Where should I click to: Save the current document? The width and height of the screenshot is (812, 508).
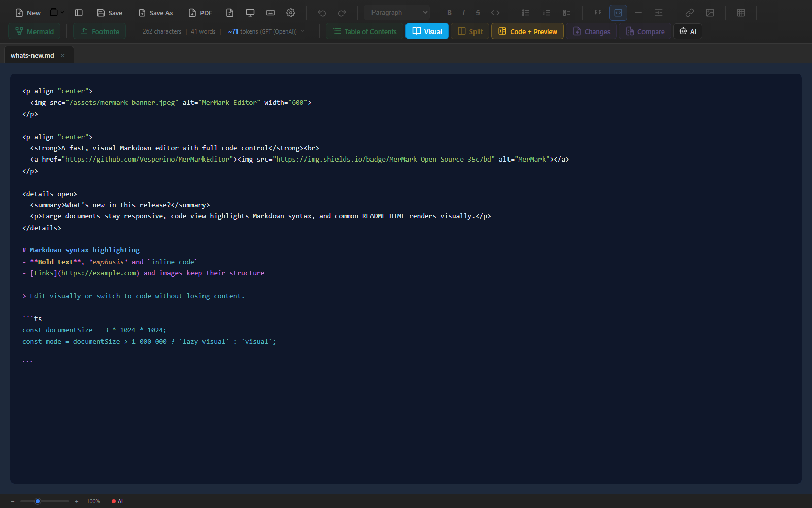click(x=110, y=13)
